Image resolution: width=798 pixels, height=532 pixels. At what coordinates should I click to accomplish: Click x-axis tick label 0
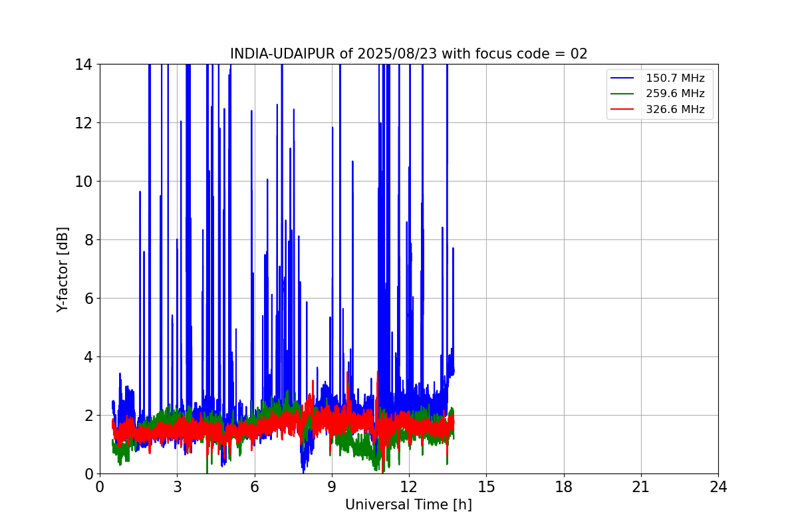[x=100, y=487]
